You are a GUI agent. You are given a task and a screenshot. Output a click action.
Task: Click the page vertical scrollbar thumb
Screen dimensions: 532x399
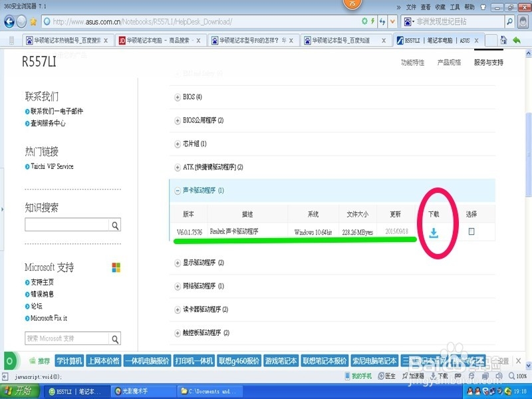click(528, 154)
